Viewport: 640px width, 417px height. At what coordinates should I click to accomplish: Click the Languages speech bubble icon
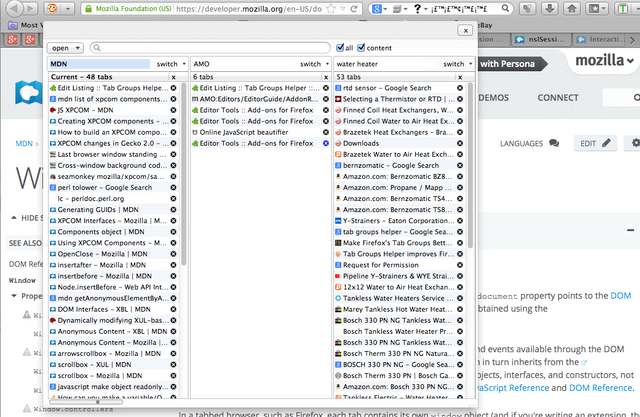[554, 143]
